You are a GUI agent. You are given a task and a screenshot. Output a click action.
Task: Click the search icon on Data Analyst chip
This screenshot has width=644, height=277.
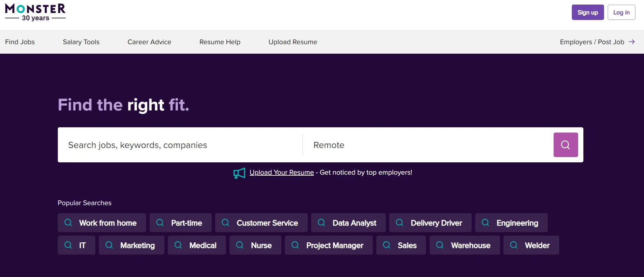pos(321,223)
